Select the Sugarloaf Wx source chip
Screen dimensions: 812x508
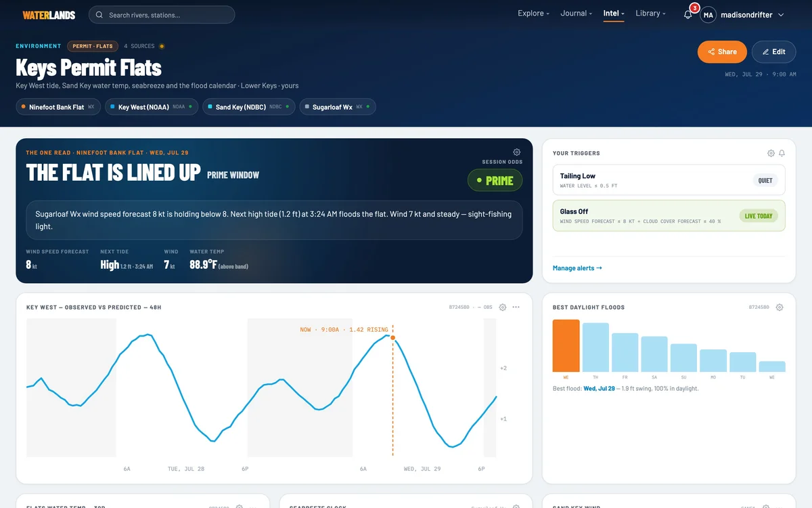pos(338,107)
